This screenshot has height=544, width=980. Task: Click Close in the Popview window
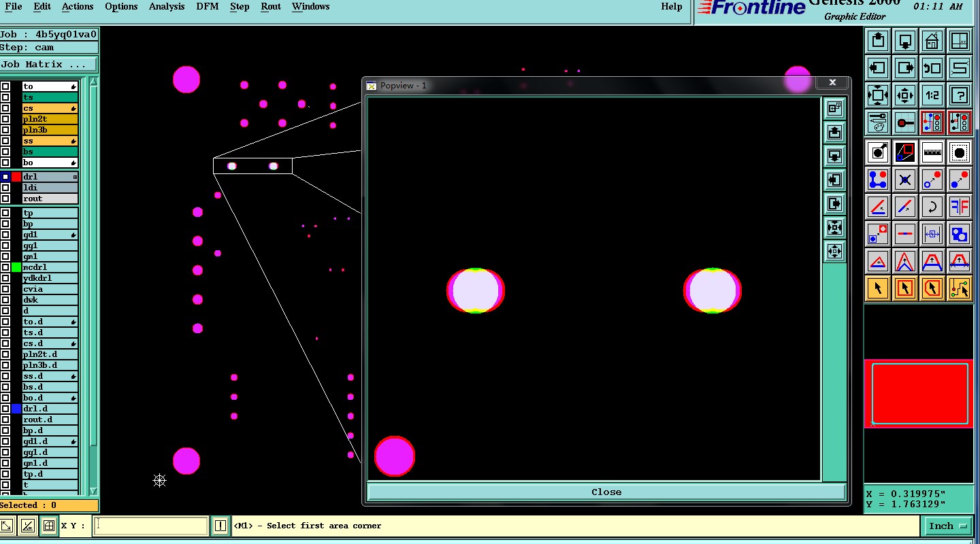pyautogui.click(x=606, y=492)
